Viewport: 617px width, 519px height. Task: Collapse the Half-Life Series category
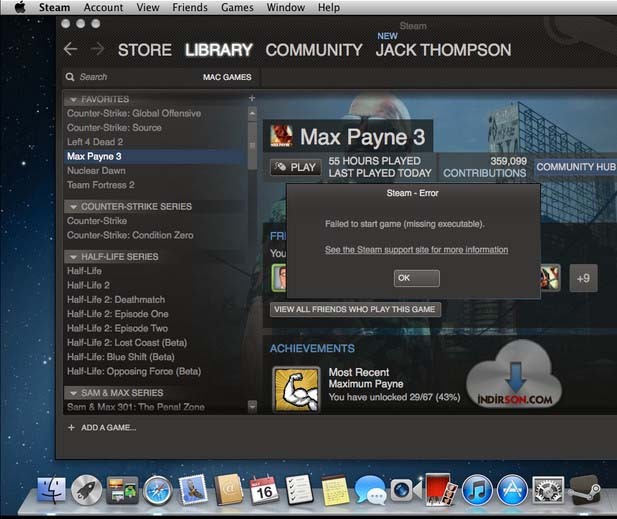point(73,257)
